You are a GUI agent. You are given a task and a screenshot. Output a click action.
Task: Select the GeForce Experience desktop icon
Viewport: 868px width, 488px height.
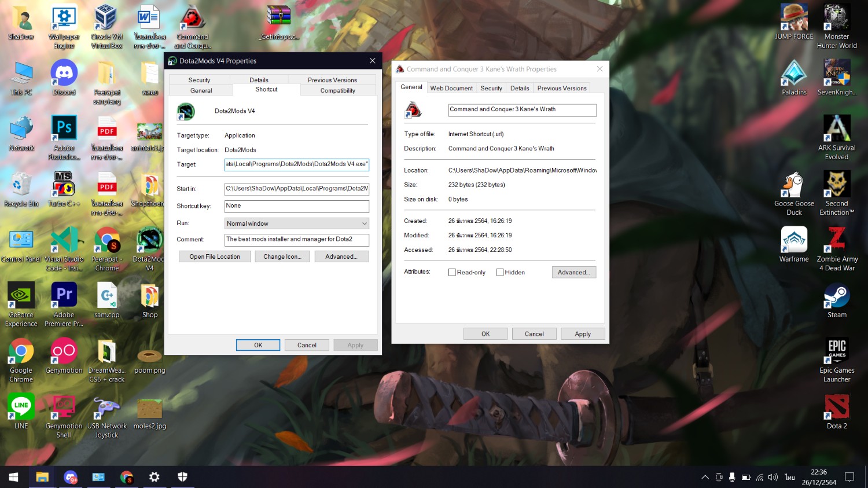21,305
